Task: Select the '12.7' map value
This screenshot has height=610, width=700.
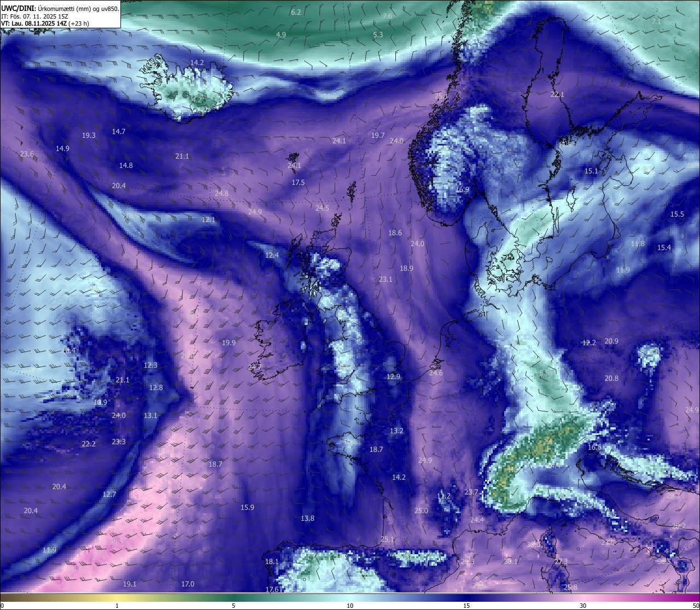Action: [x=109, y=494]
